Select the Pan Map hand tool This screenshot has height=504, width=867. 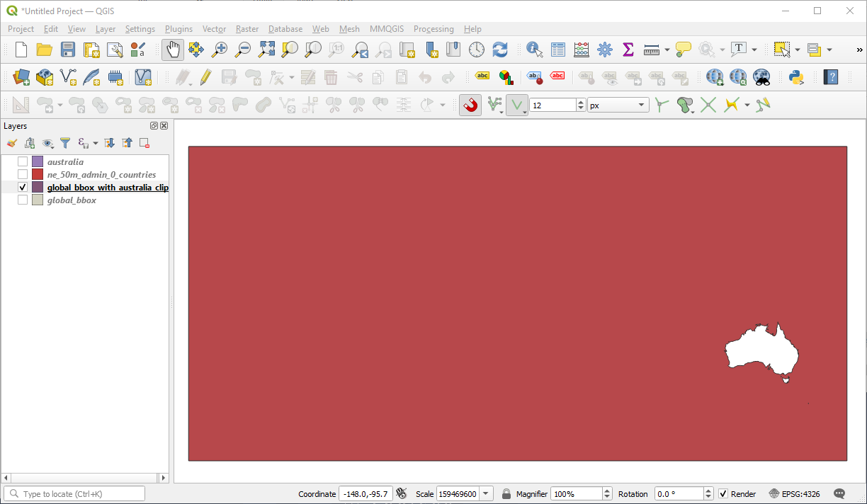173,50
